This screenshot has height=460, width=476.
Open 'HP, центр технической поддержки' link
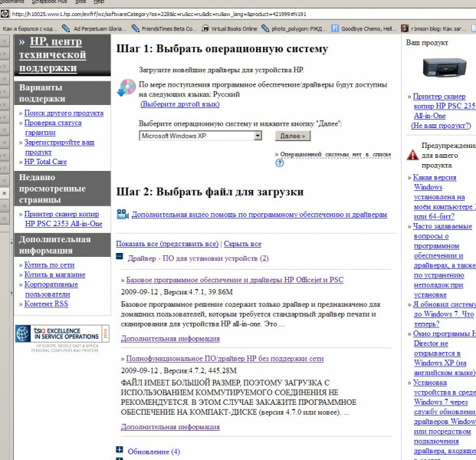click(x=53, y=54)
